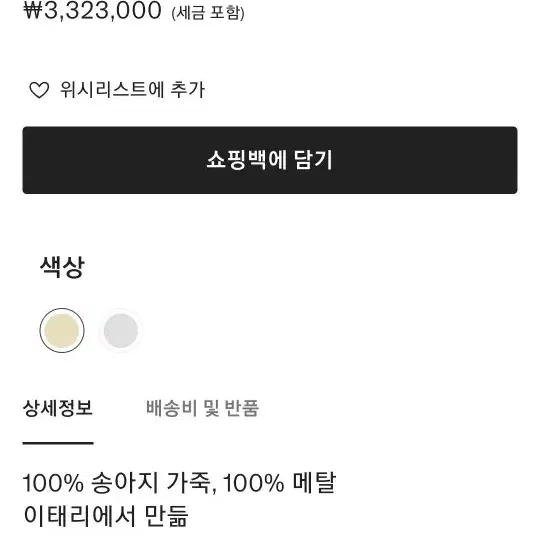Click the (세금 포함) tax note
The height and width of the screenshot is (540, 540).
tap(208, 13)
